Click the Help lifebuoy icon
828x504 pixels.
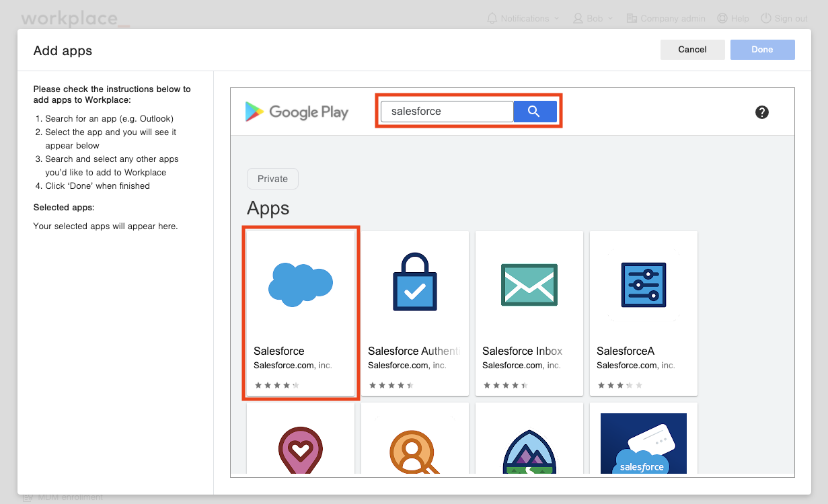click(722, 18)
